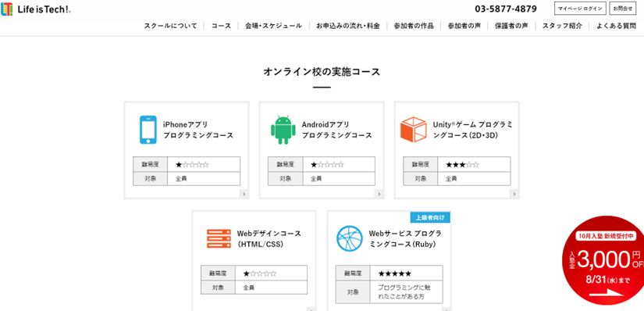This screenshot has height=311, width=644.
Task: Click the arrow on the red promo banner
Action: pos(607,293)
